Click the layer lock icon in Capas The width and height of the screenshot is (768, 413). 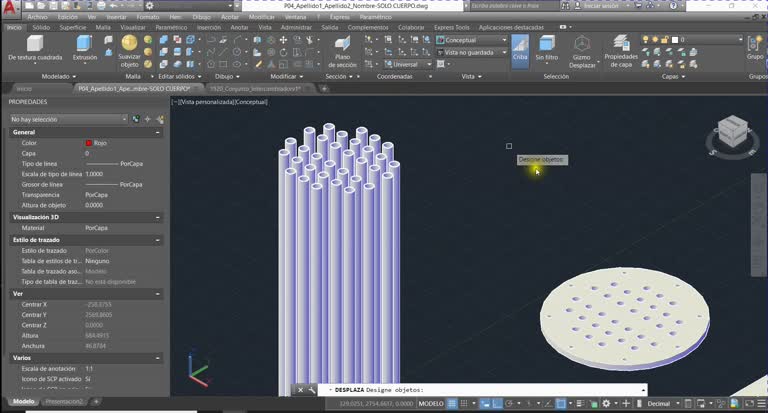664,40
